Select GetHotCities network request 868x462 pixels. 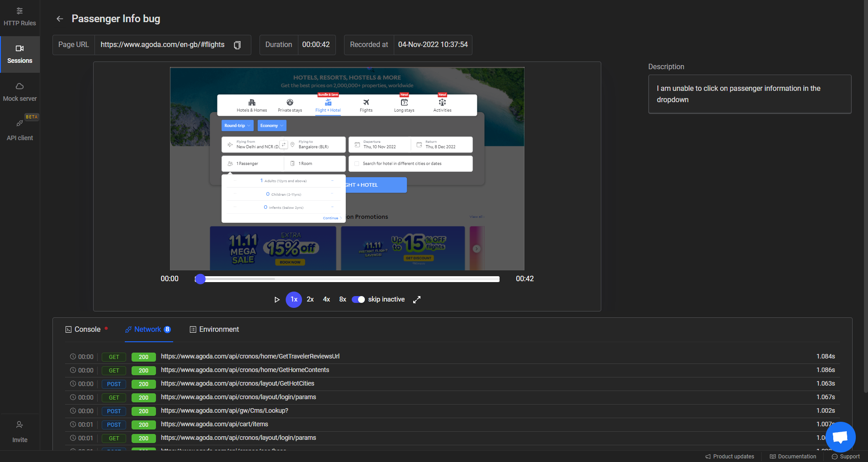click(x=452, y=384)
